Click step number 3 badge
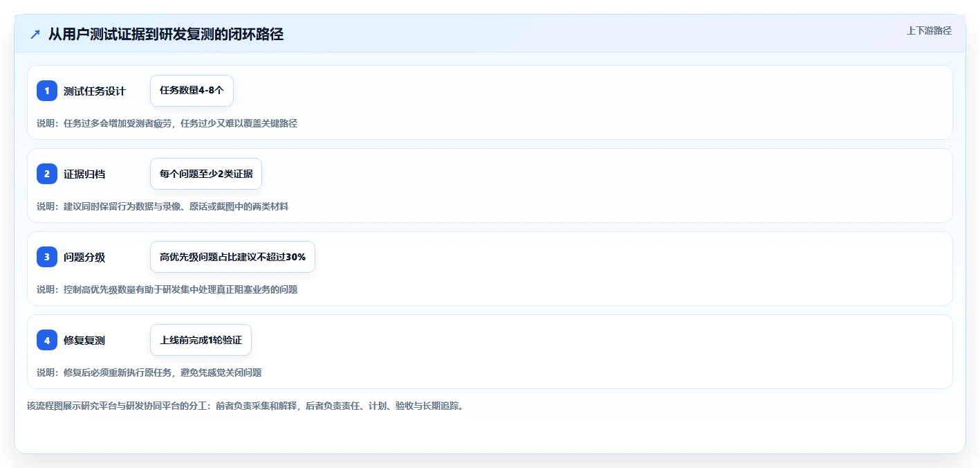Image resolution: width=980 pixels, height=468 pixels. coord(47,257)
